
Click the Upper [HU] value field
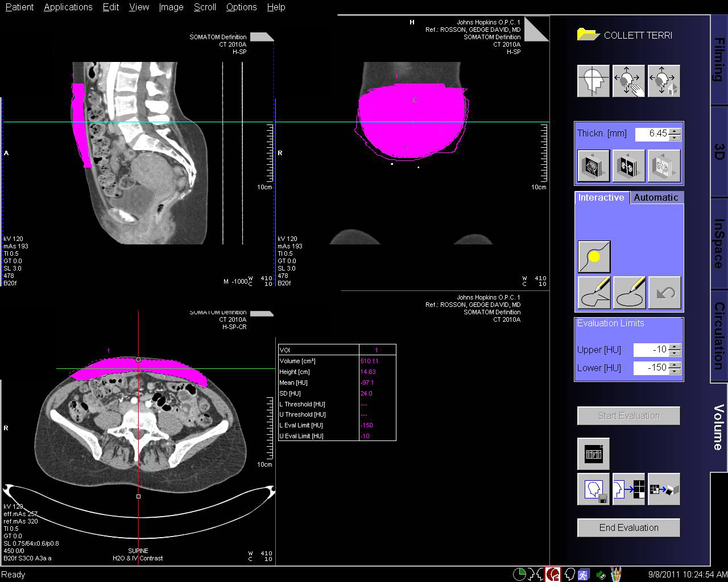652,350
